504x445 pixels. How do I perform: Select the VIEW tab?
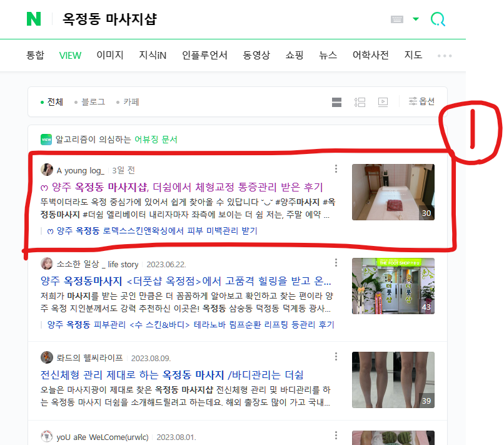[x=70, y=55]
